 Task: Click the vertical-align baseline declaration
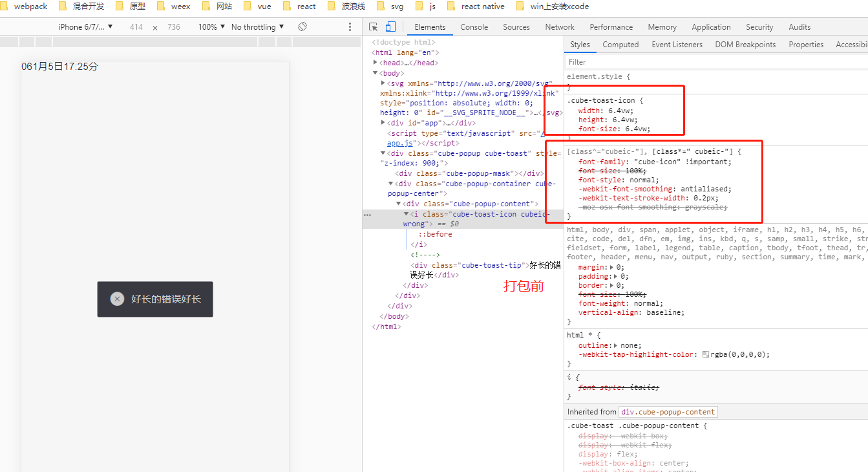[x=631, y=312]
